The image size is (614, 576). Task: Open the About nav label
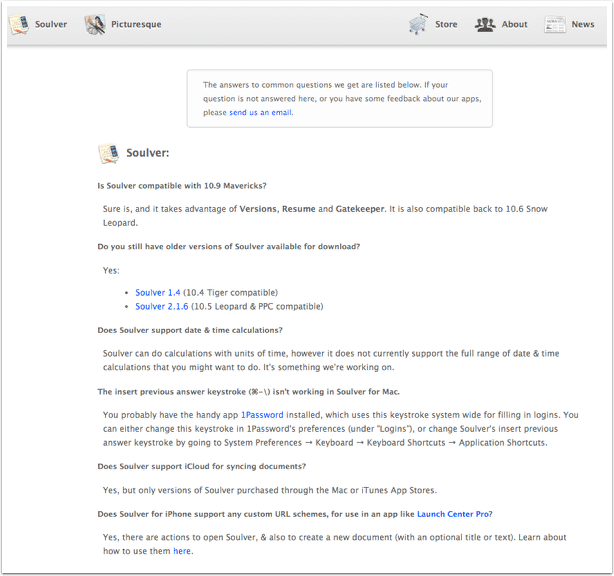pyautogui.click(x=515, y=24)
